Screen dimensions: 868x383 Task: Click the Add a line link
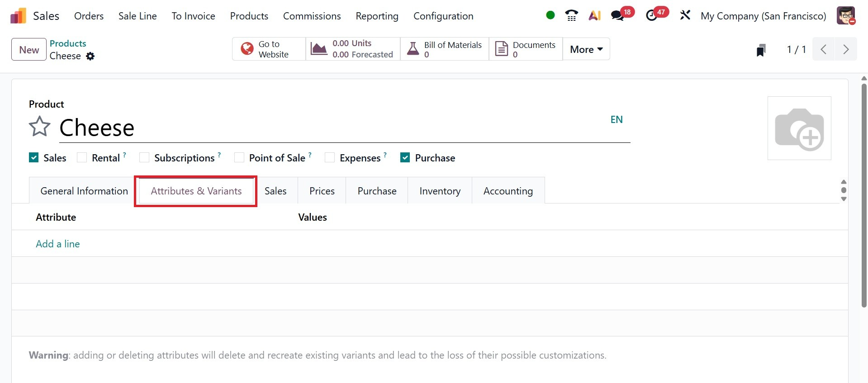(58, 244)
